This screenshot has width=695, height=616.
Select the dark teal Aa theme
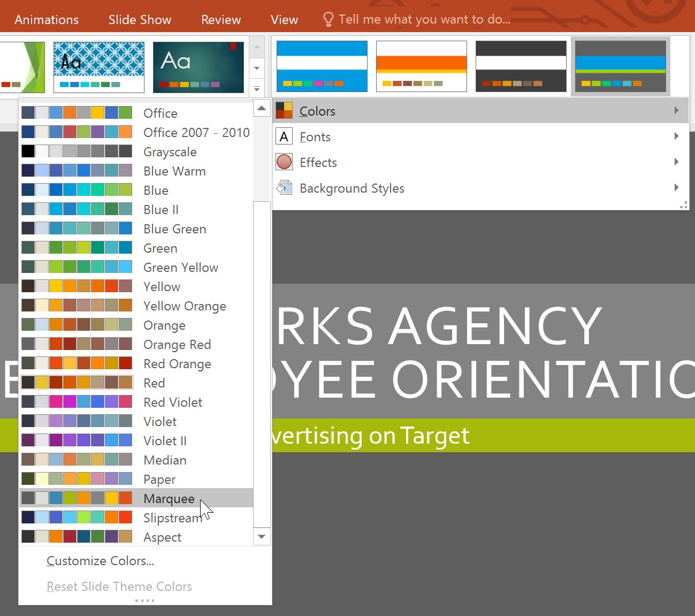pos(198,67)
